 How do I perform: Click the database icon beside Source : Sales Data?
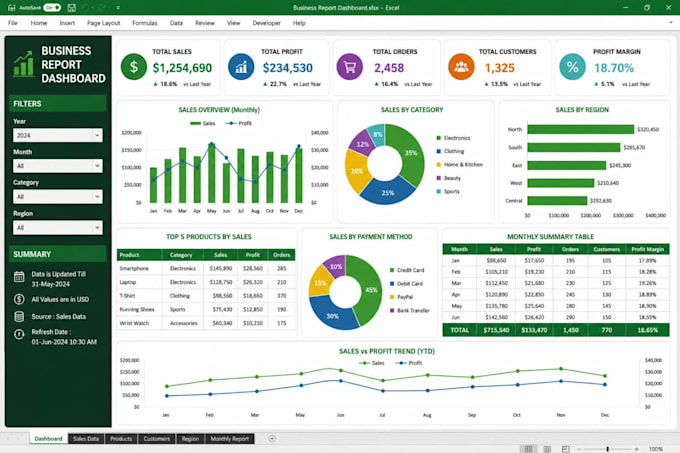(x=19, y=316)
